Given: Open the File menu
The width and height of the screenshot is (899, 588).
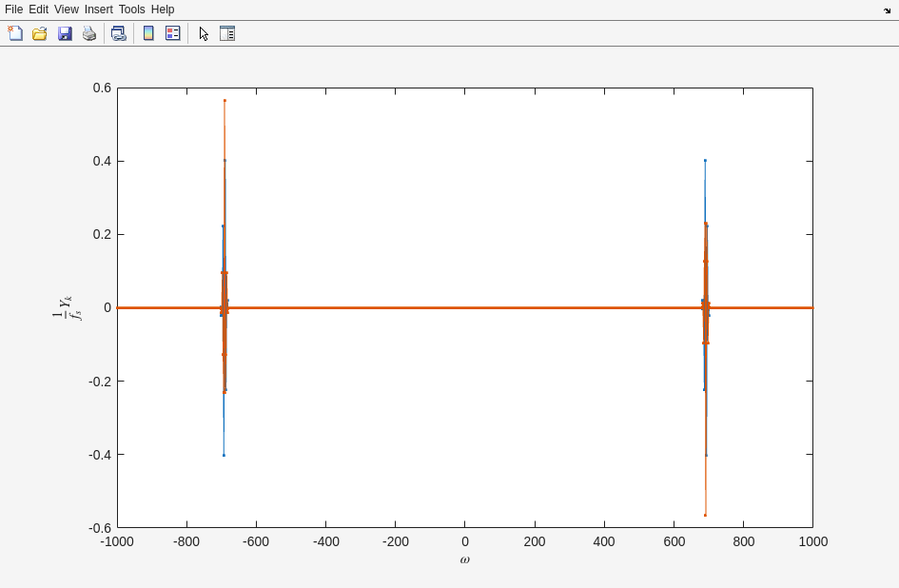Looking at the screenshot, I should [13, 10].
